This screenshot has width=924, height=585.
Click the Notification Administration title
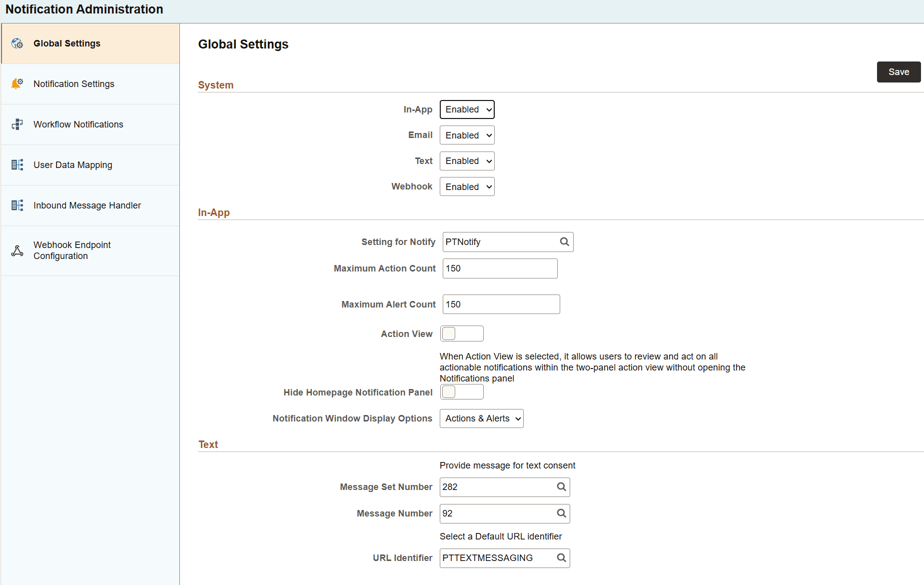(x=84, y=9)
